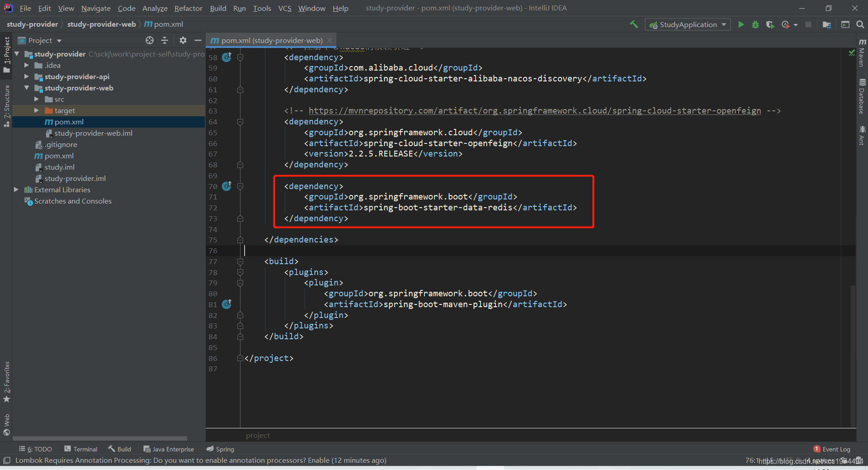Image resolution: width=868 pixels, height=470 pixels.
Task: Click project breadcrumb at editor bottom
Action: pos(258,436)
